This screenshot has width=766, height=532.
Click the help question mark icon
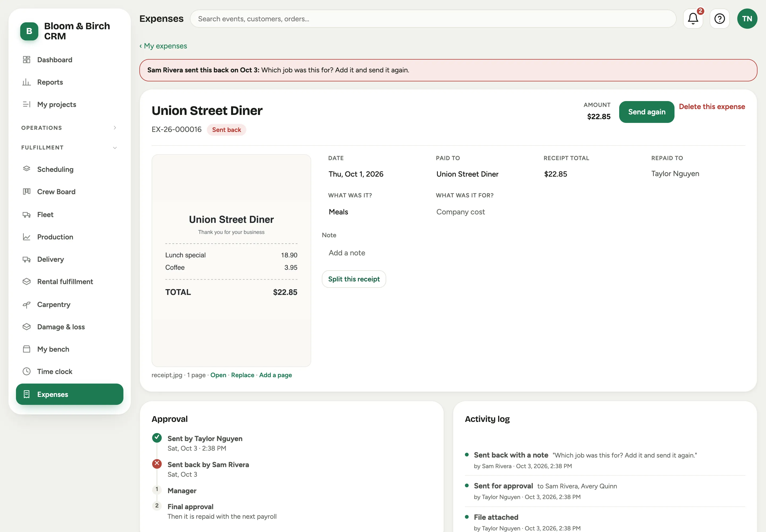[x=719, y=19]
